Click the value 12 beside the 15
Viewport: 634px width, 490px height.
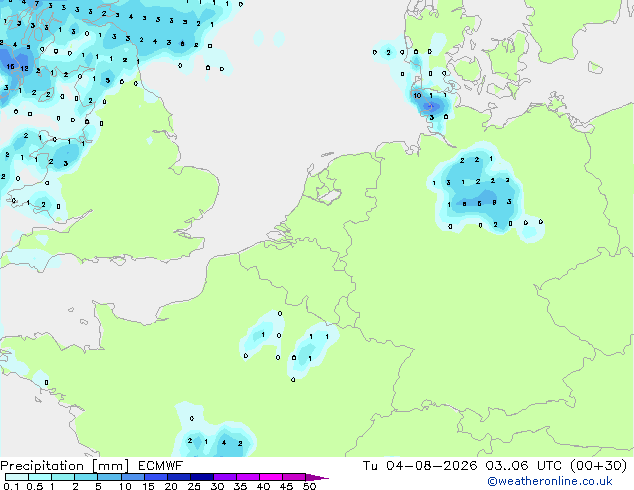24,68
